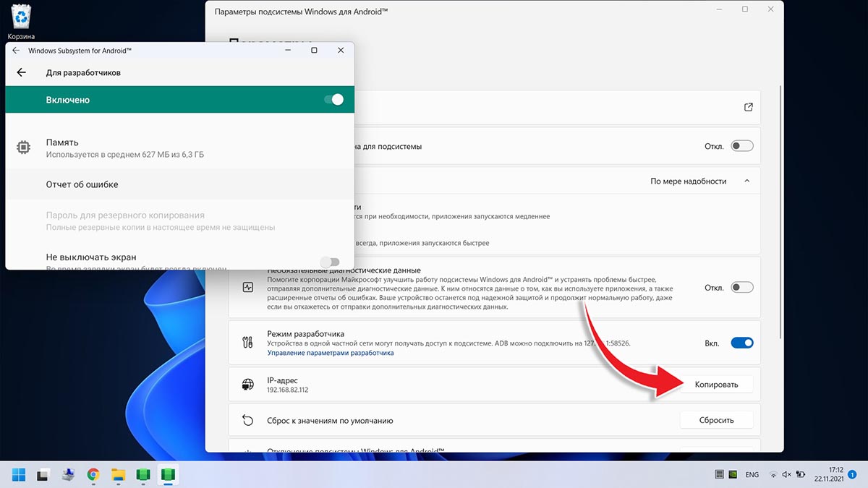Open File Explorer from the taskbar
This screenshot has width=868, height=488.
click(119, 475)
